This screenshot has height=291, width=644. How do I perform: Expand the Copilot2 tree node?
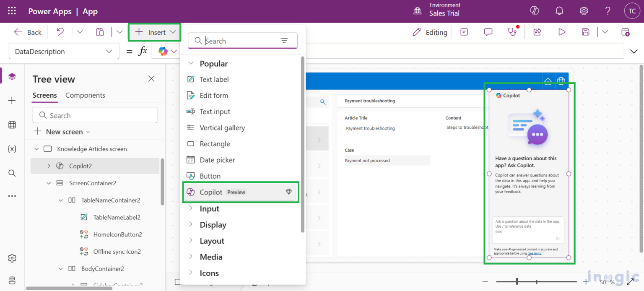click(49, 166)
